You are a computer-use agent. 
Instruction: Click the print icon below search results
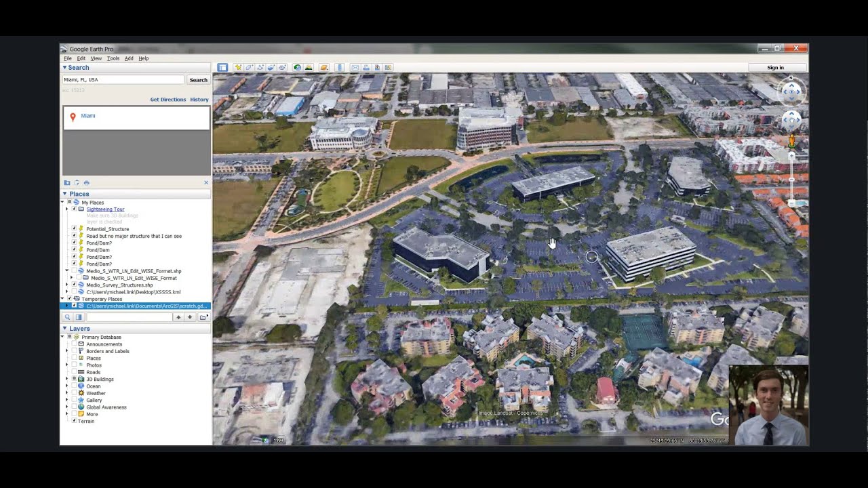pyautogui.click(x=86, y=183)
